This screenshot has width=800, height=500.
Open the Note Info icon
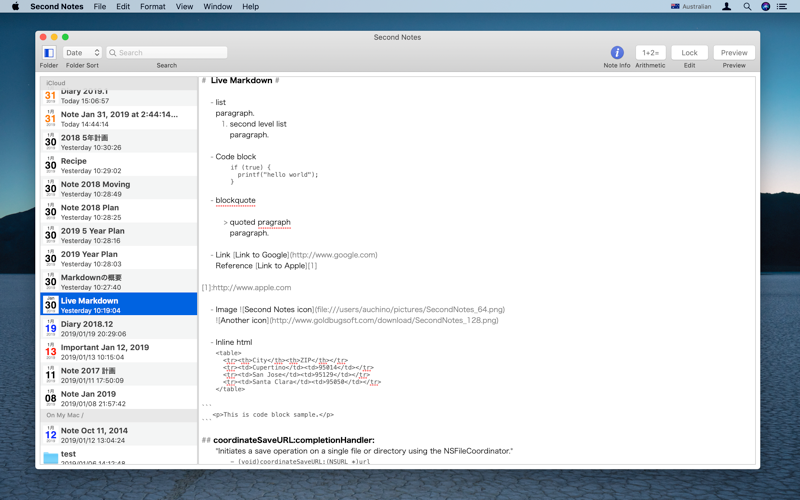point(617,53)
